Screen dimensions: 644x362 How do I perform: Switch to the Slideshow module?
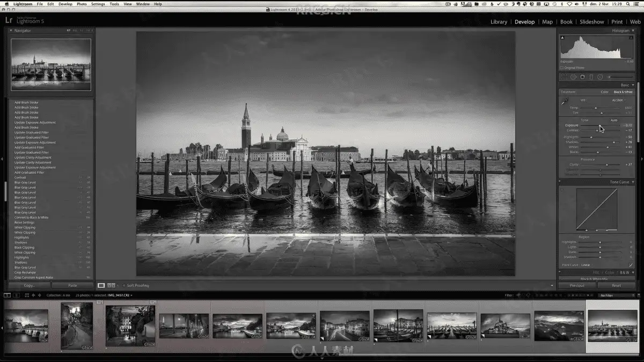(x=591, y=22)
